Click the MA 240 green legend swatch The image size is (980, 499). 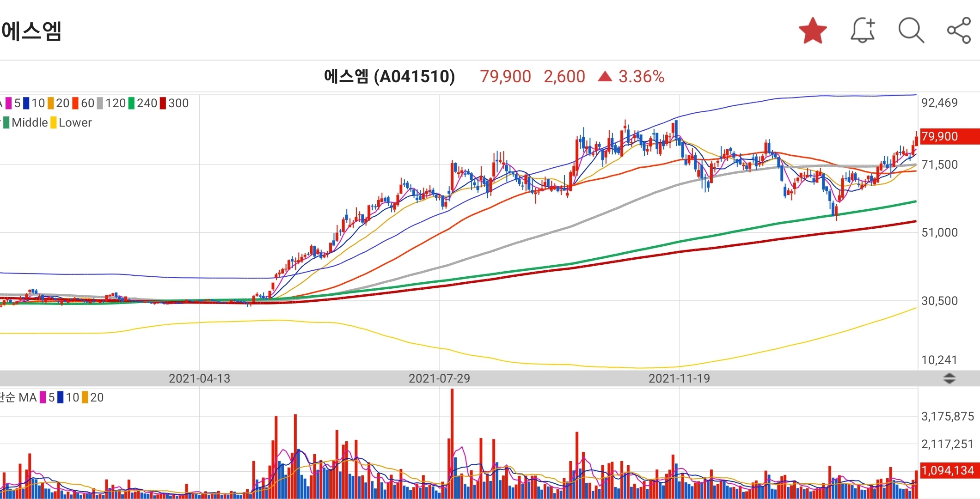[131, 103]
